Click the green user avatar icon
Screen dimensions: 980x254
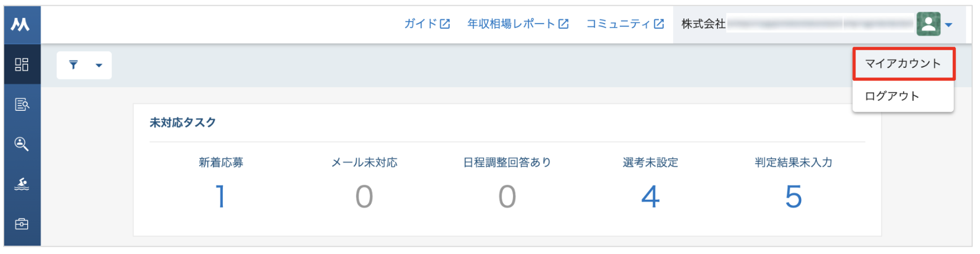click(x=928, y=24)
